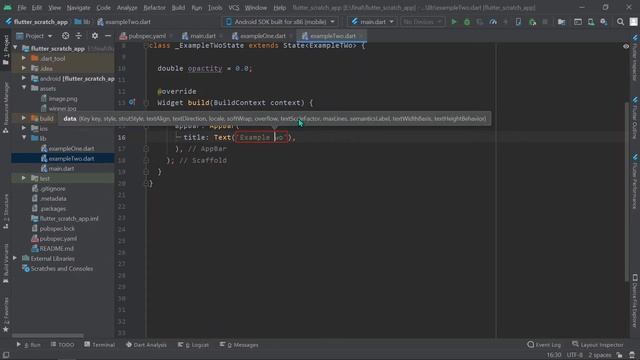Screen dimensions: 640x360
Task: Click the Project panel horizontal scrollbar
Action: click(x=48, y=336)
